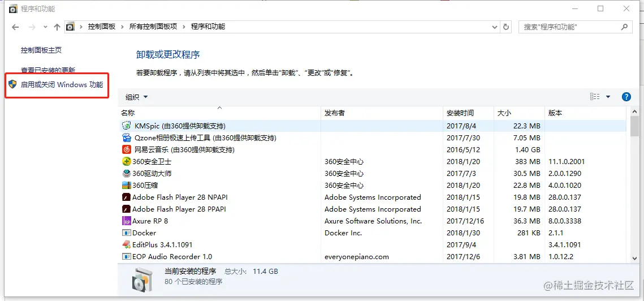
Task: Click the forward navigation arrow
Action: click(x=32, y=27)
